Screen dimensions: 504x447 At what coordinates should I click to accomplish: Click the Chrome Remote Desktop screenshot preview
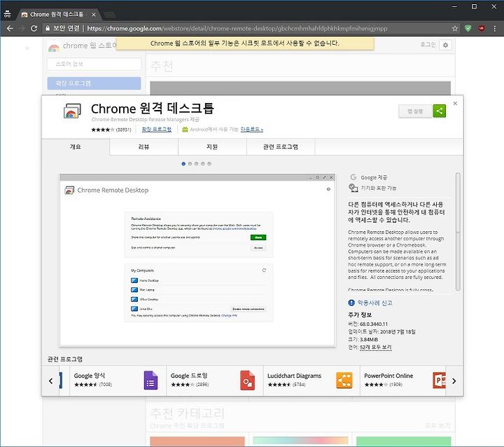[x=197, y=260]
